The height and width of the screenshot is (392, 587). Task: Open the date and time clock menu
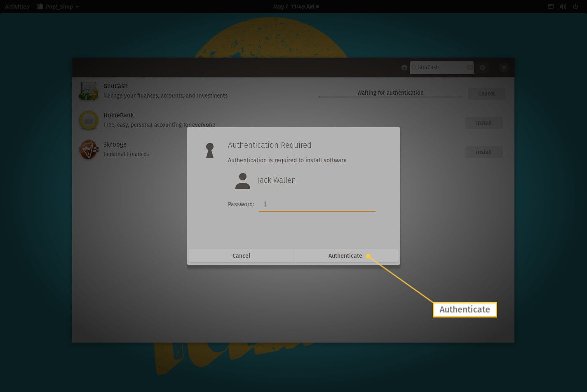[x=296, y=7]
